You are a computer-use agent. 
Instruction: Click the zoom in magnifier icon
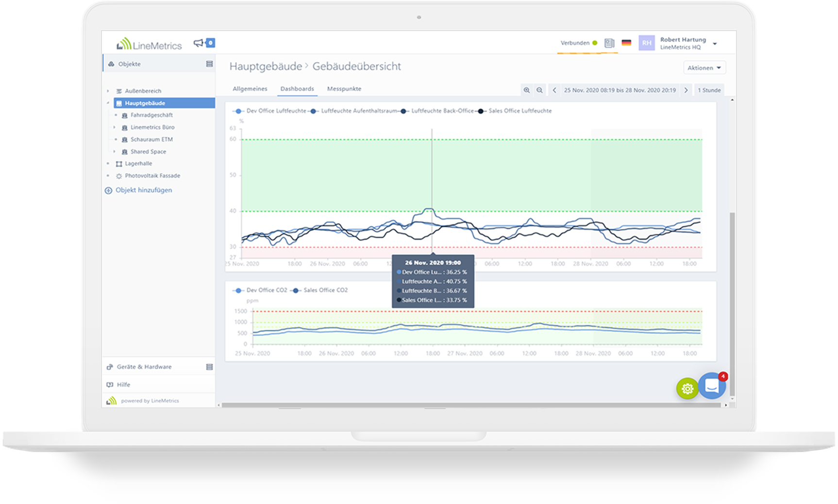[x=526, y=90]
